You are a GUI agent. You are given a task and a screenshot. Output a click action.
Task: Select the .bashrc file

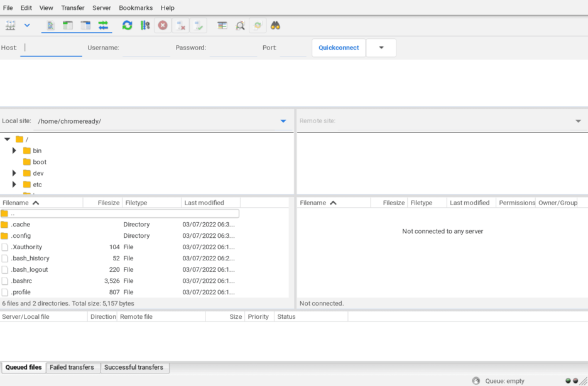pos(119,281)
